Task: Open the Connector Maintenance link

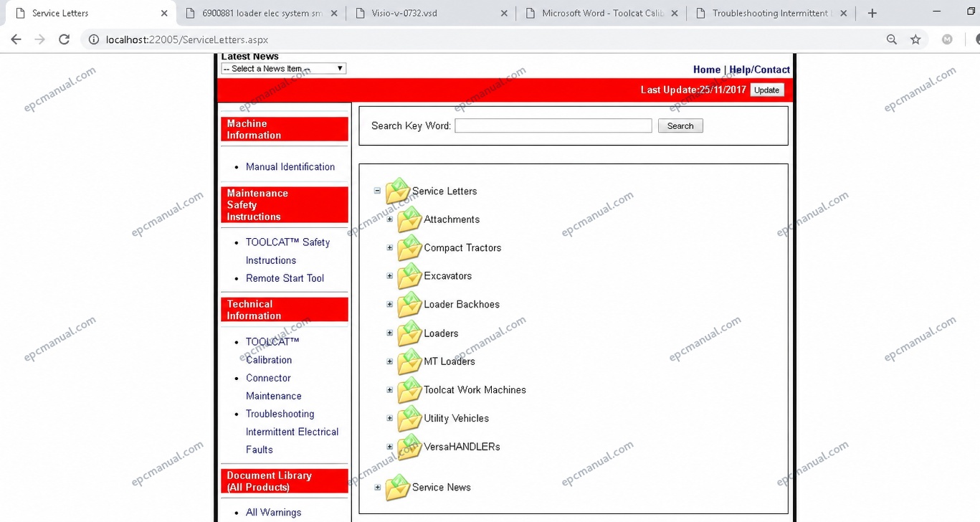Action: pyautogui.click(x=274, y=387)
